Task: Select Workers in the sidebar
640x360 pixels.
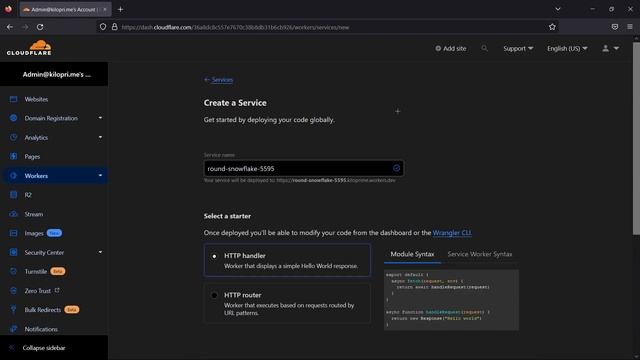Action: [x=36, y=176]
